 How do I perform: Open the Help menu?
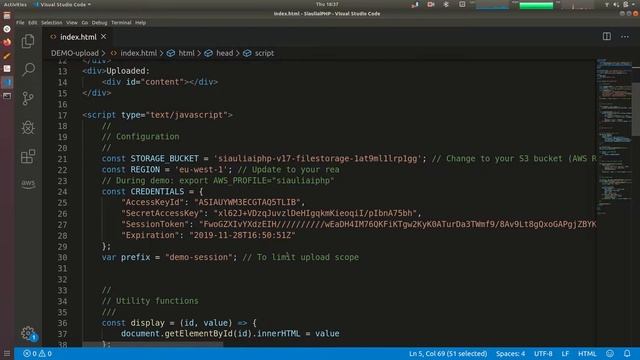click(x=140, y=23)
